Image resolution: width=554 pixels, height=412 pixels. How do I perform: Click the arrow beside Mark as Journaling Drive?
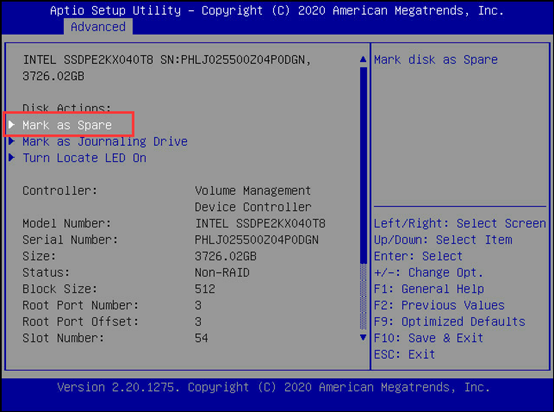tap(12, 141)
